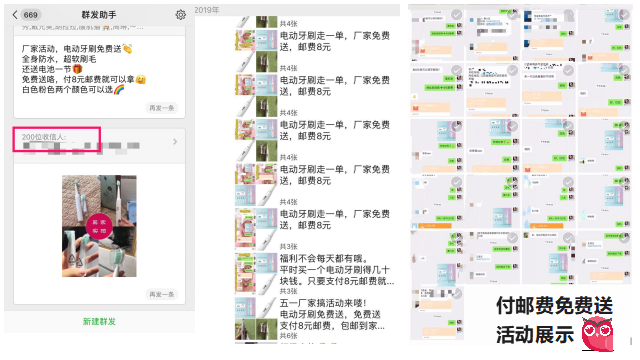
Task: Open photo thumbnails of the 福利不会每天都有哦 post
Action: 256,273
